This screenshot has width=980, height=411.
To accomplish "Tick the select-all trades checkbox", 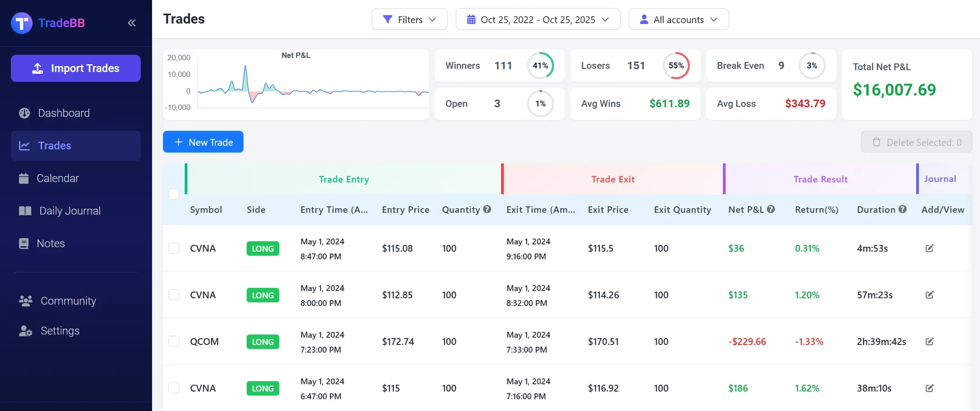I will click(174, 194).
